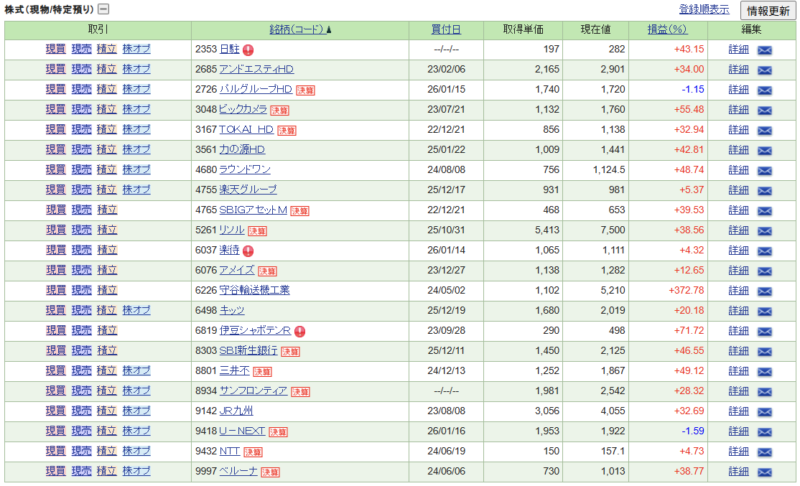Click the red warning icon by 伊豆シャボテンR
Screen dimensions: 800x486
tap(299, 331)
